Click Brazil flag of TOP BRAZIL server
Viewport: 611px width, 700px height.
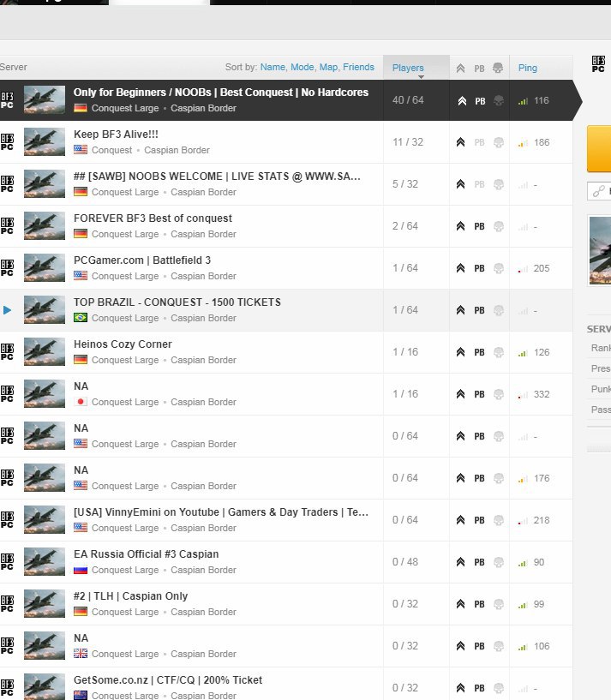coord(81,317)
